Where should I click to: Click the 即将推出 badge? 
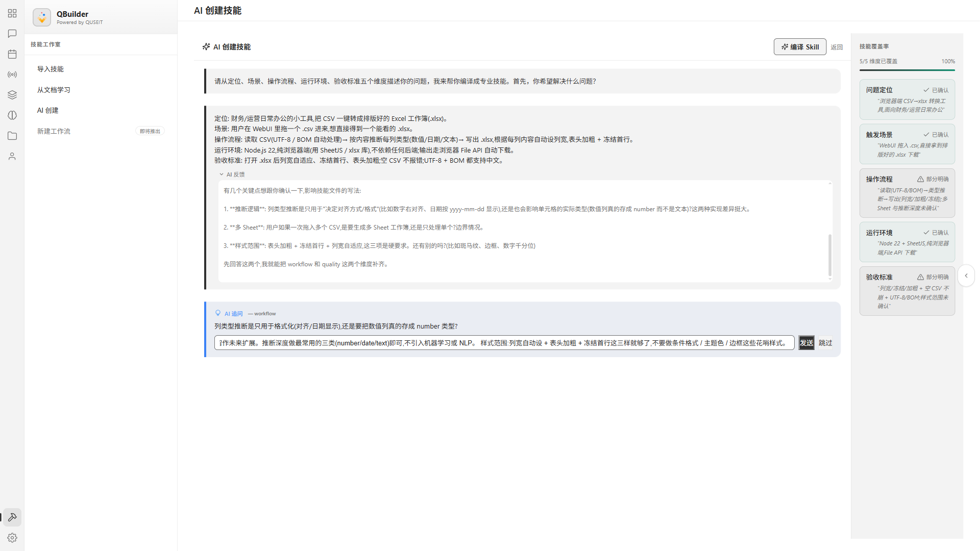pos(150,132)
